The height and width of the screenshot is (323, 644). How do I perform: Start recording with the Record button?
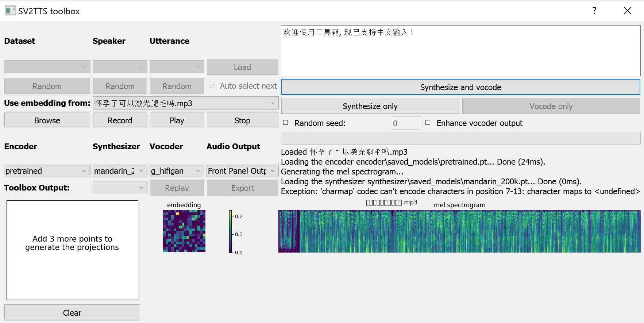[120, 120]
